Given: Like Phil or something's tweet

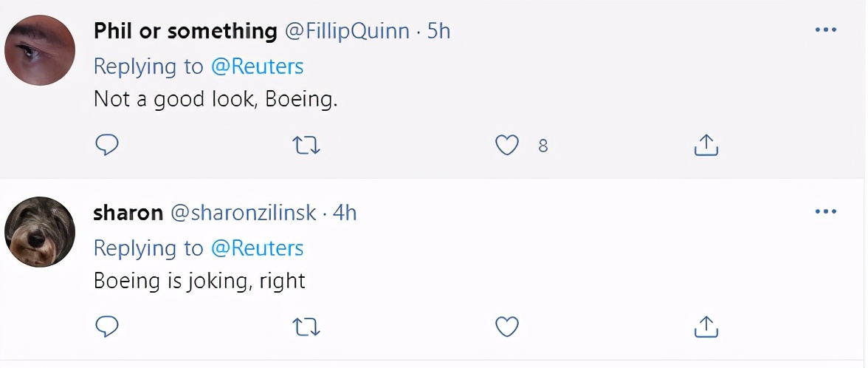Looking at the screenshot, I should click(506, 145).
